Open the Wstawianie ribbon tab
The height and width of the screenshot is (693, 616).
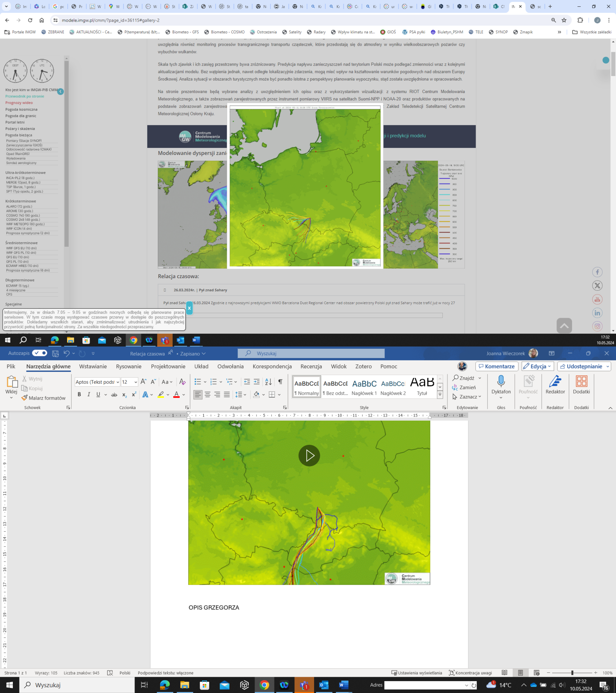pyautogui.click(x=93, y=366)
